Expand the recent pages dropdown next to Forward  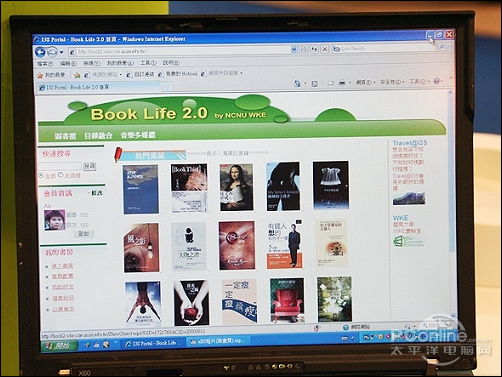coord(61,52)
